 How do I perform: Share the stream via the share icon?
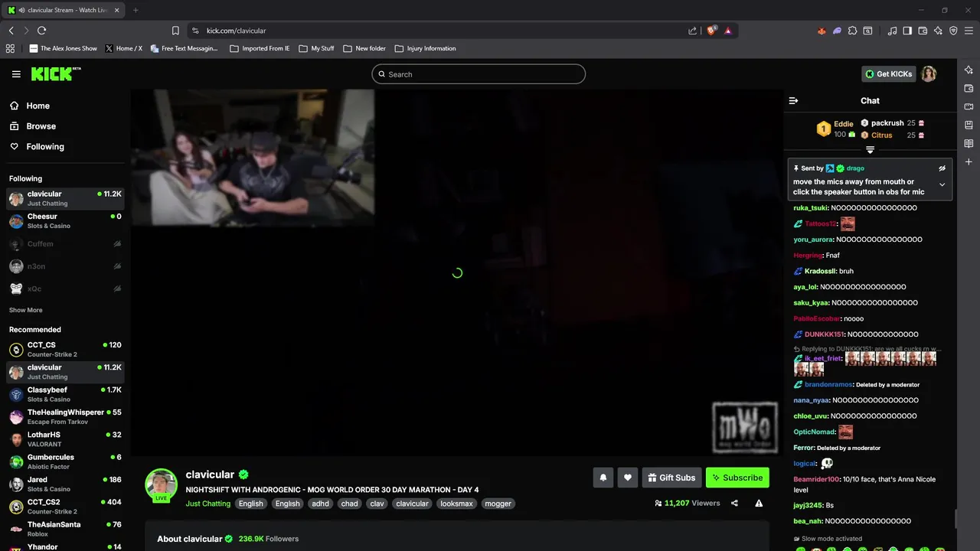734,503
